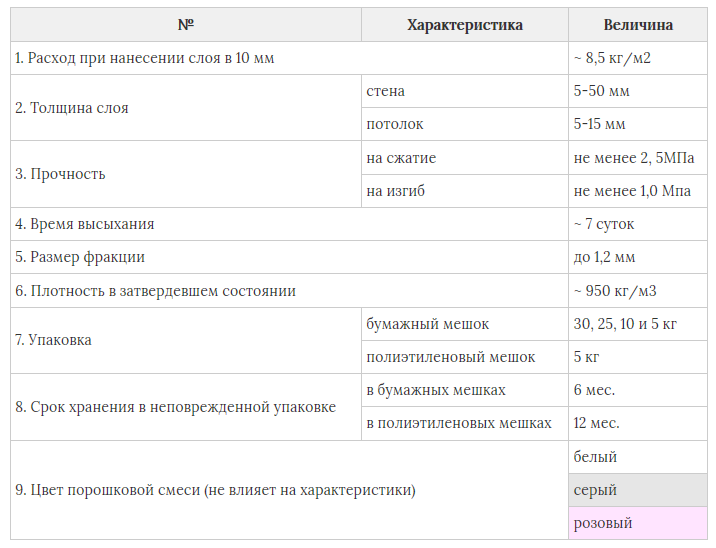Click the 'полиэтиленовый мешок' cell
The height and width of the screenshot is (548, 716).
coord(464,357)
